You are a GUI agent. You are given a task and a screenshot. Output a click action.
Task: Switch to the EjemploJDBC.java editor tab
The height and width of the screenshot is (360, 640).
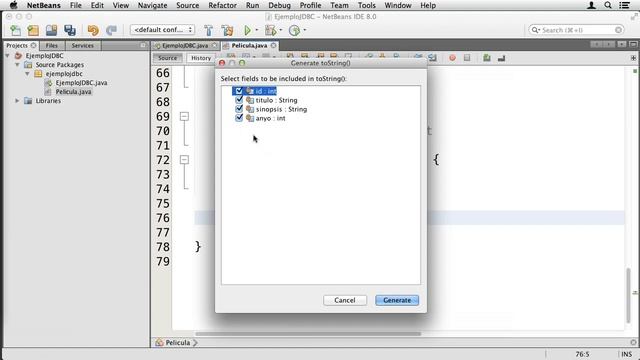(x=185, y=45)
